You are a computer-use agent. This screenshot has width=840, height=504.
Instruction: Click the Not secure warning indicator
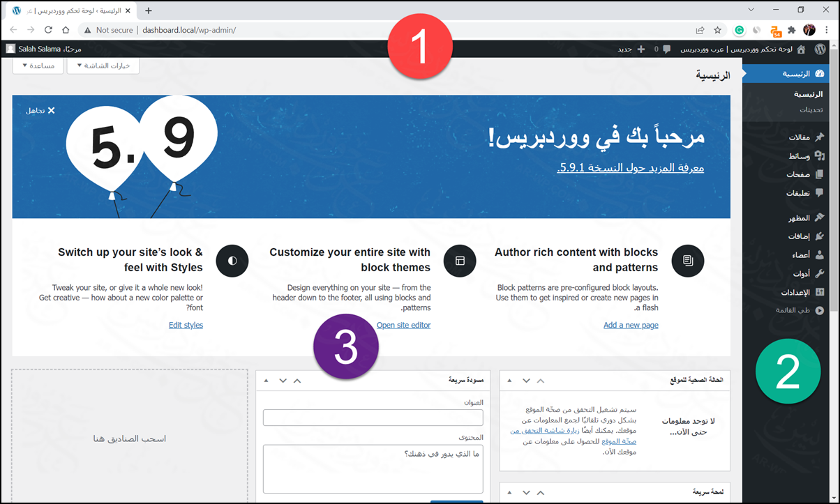108,30
